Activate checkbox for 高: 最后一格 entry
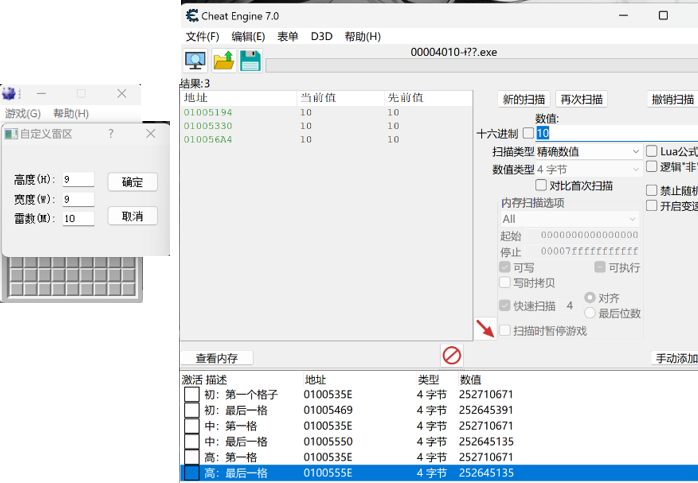 [x=192, y=473]
